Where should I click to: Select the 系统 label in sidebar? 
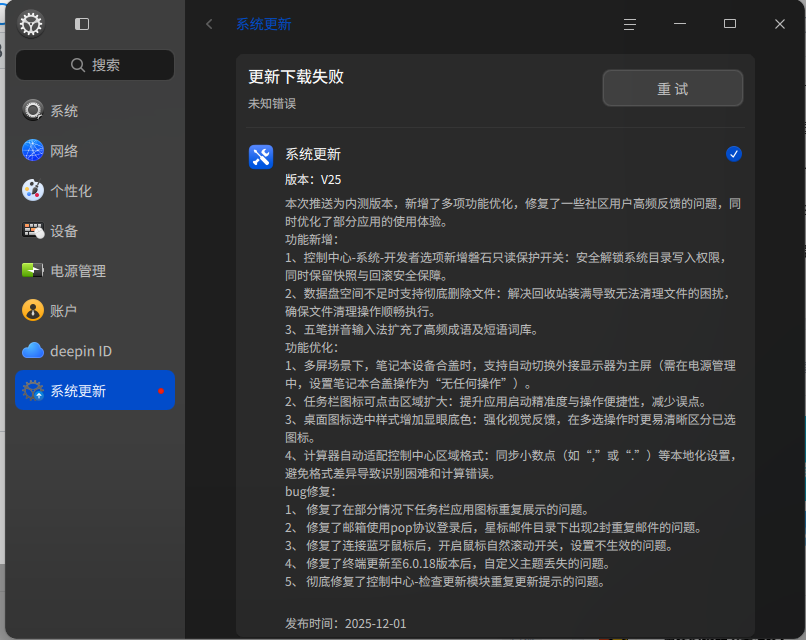(x=64, y=111)
